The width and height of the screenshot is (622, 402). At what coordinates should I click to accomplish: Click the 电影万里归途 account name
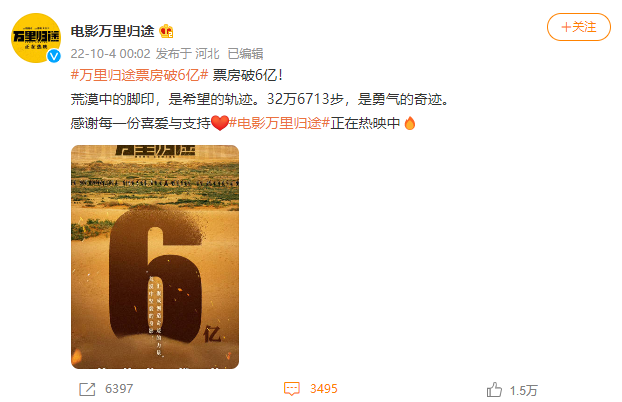(113, 31)
